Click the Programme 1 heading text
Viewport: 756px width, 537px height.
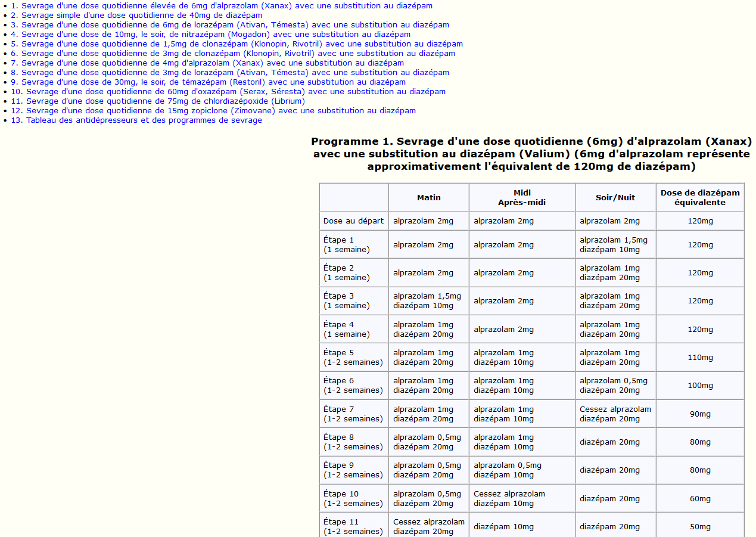pos(531,154)
